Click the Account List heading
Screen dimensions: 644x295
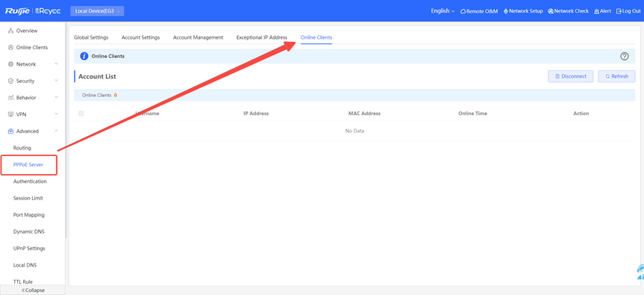click(x=97, y=76)
